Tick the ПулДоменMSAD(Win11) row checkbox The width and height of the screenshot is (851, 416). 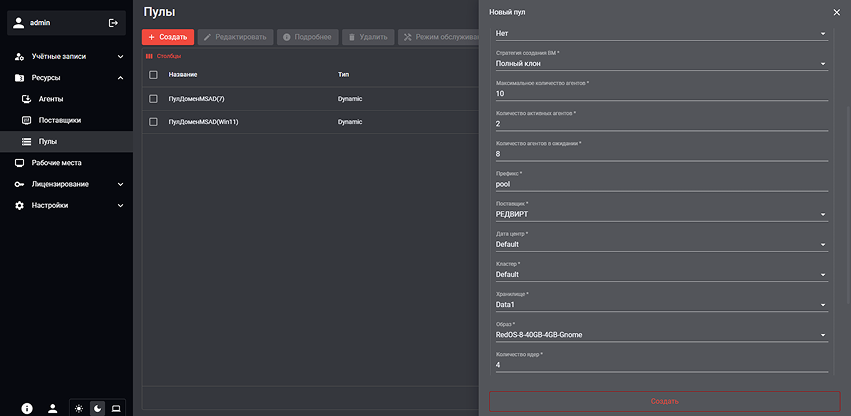click(x=153, y=122)
